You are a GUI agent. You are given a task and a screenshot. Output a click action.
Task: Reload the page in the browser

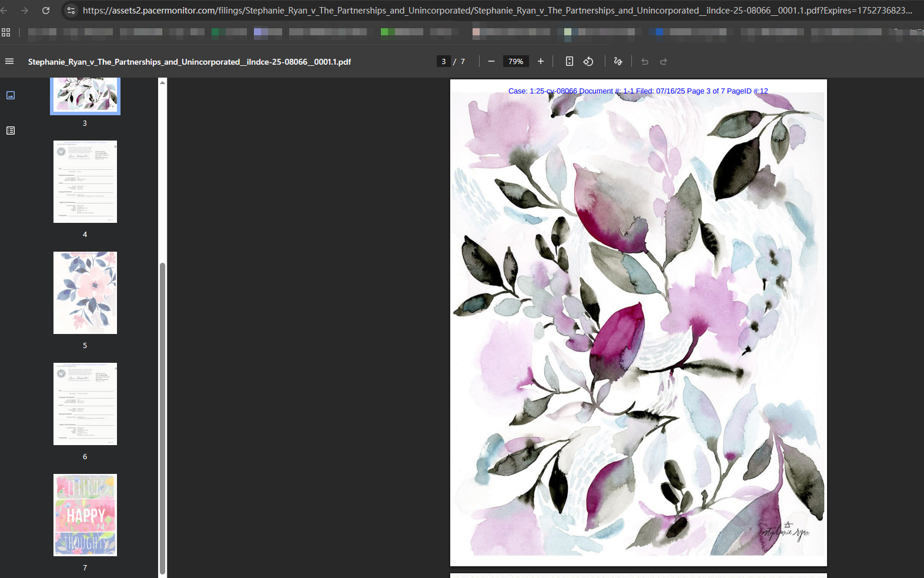click(x=46, y=11)
